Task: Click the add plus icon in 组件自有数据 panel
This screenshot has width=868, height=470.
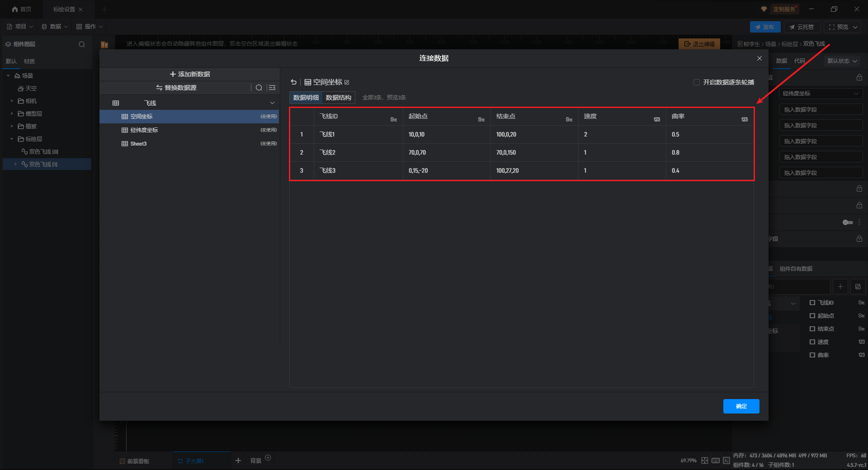Action: (x=840, y=287)
